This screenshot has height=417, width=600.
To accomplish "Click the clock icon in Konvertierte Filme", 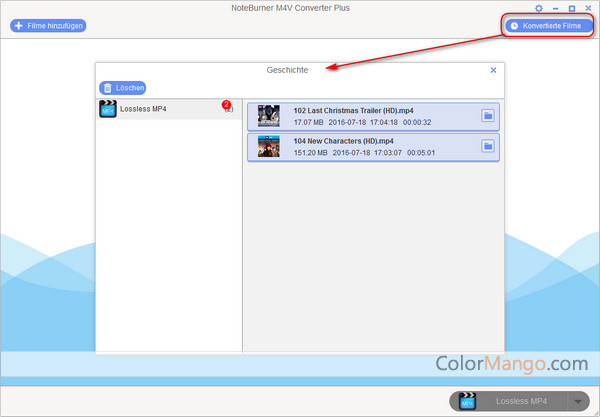I will click(x=514, y=26).
